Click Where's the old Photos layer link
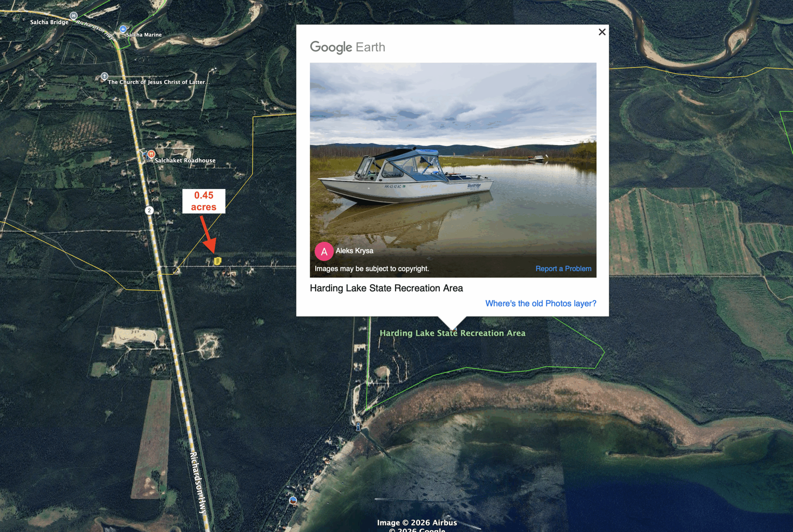 [541, 303]
